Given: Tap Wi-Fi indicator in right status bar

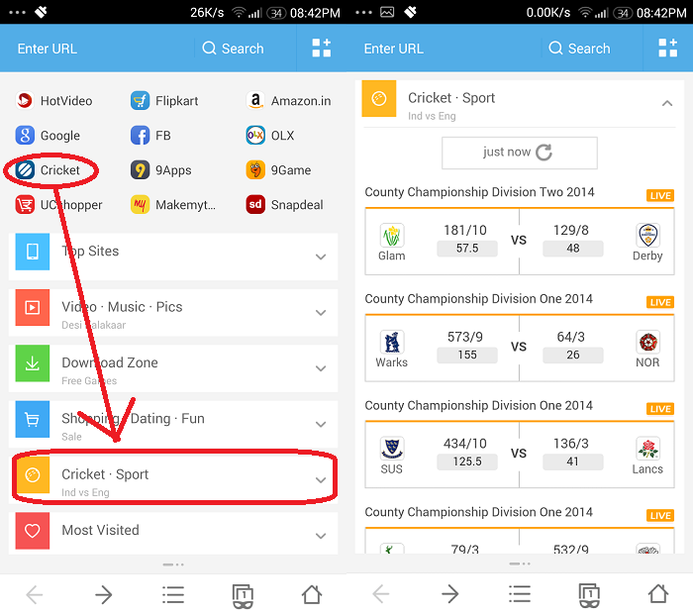Looking at the screenshot, I should [585, 13].
